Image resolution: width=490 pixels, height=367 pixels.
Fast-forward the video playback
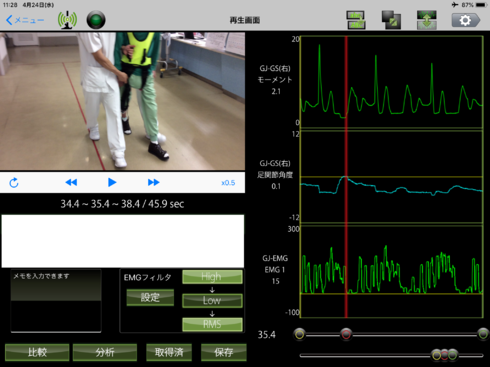tap(153, 182)
